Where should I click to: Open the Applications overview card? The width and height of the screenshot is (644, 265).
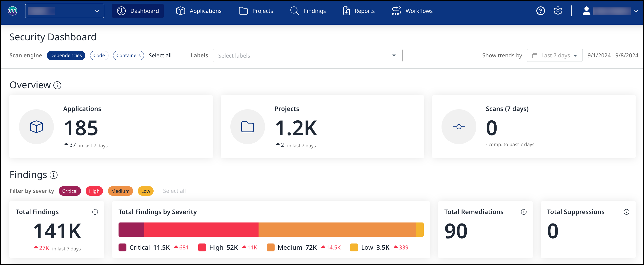point(111,127)
